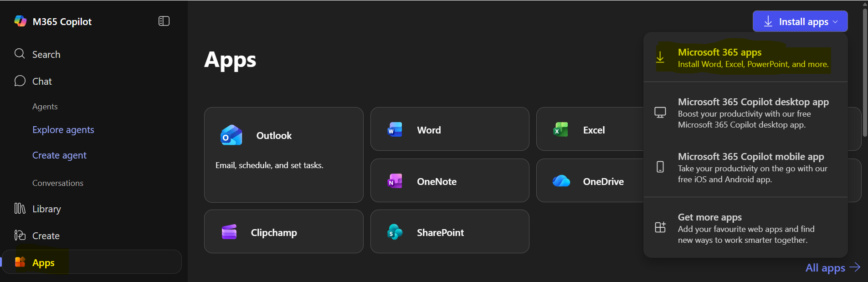Click the Apps page heading
The height and width of the screenshot is (282, 868).
(230, 60)
